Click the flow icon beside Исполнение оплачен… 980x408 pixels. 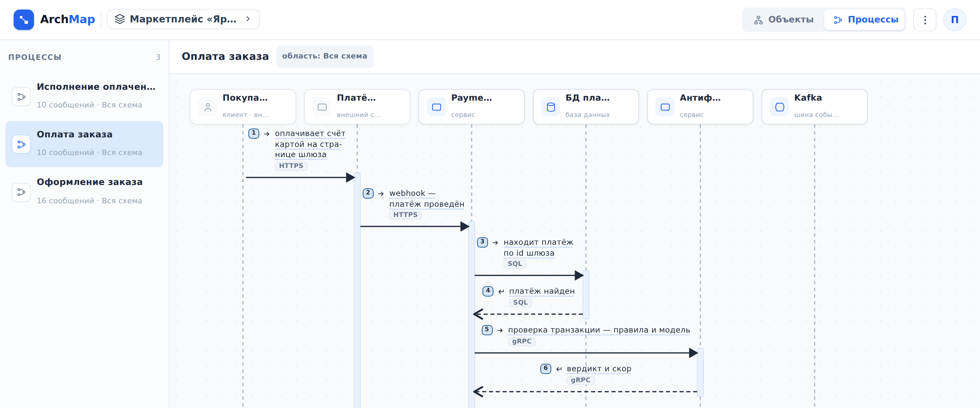21,97
